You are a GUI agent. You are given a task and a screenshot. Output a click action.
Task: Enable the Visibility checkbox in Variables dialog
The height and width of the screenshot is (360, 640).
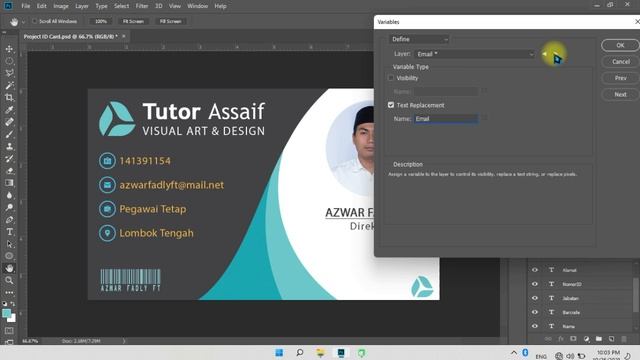point(391,78)
